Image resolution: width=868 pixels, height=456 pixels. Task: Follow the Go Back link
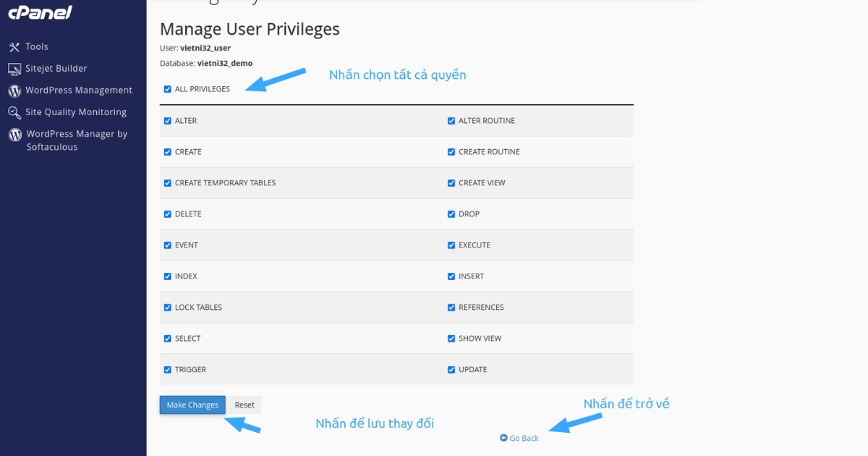tap(524, 438)
